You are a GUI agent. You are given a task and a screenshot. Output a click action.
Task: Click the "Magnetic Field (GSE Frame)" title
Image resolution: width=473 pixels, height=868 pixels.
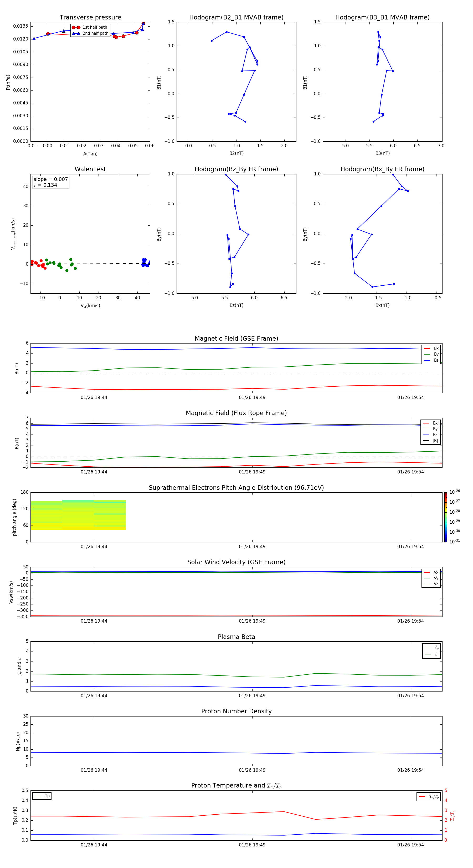(x=236, y=339)
